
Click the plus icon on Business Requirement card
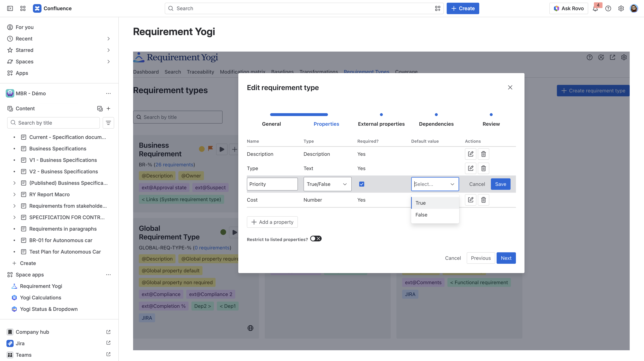click(235, 149)
